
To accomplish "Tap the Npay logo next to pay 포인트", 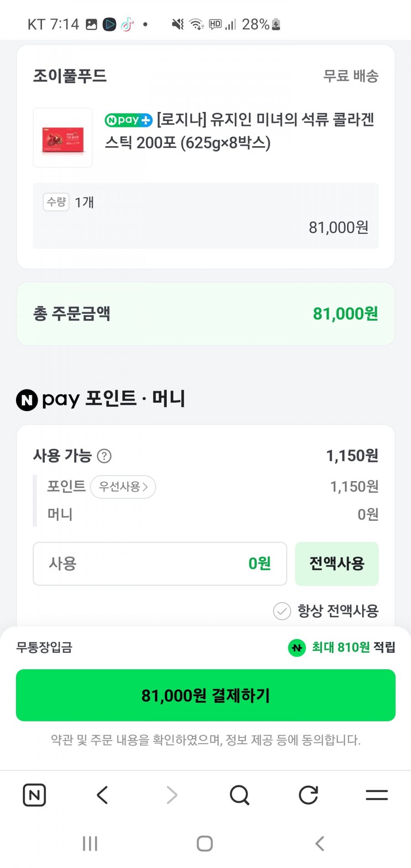I will [x=27, y=400].
